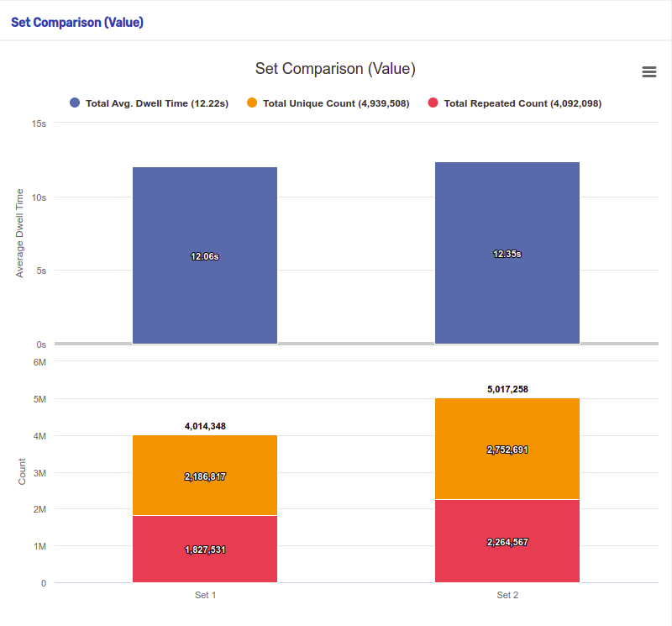
Task: Toggle the orange Unique Count legend marker
Action: [252, 103]
